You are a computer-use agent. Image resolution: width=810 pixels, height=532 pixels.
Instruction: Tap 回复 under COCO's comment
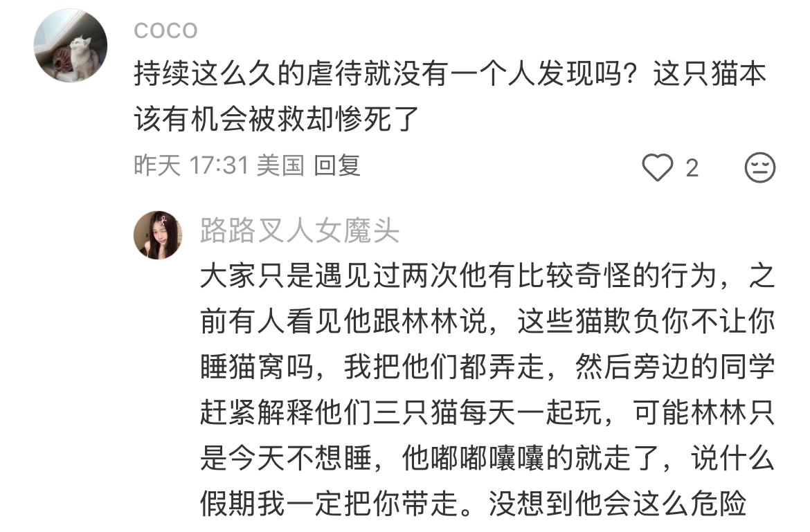click(x=337, y=165)
